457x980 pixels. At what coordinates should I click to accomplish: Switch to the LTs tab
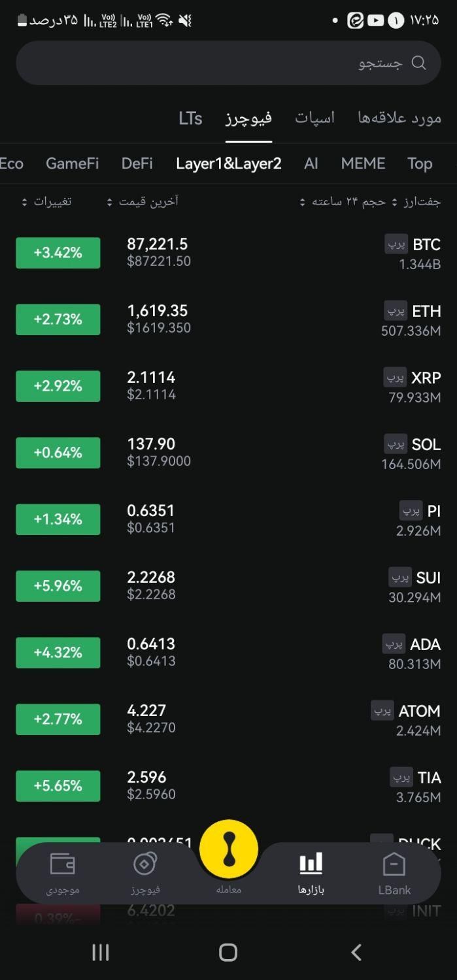(x=190, y=118)
